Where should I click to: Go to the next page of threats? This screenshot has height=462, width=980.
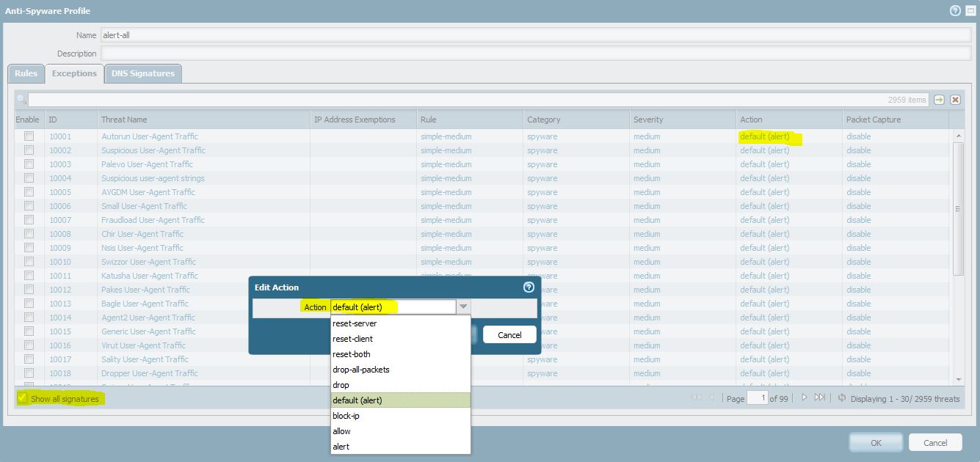coord(805,397)
